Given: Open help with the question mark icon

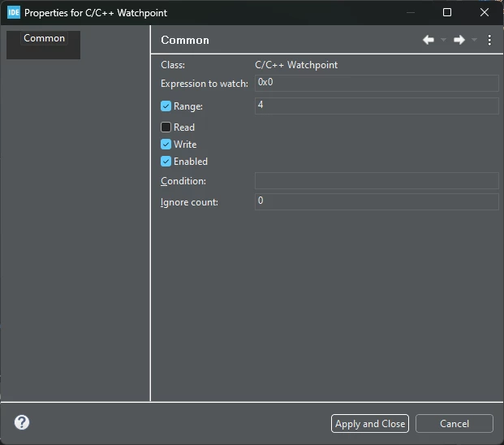Looking at the screenshot, I should pos(22,422).
